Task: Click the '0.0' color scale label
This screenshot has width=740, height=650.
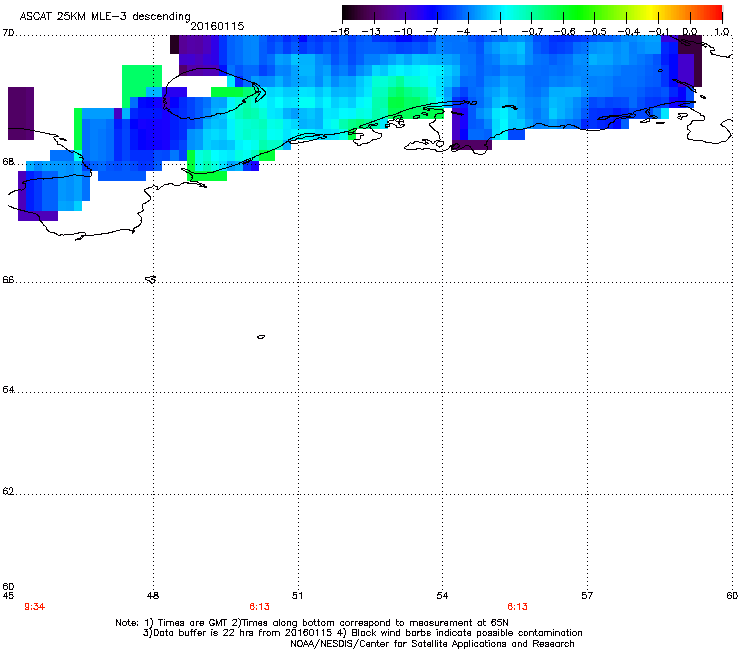Action: pos(690,32)
